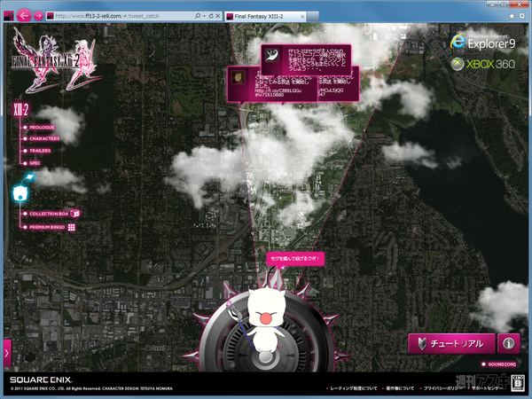Expand the address bar dropdown arrow
The image size is (532, 399).
click(x=204, y=16)
